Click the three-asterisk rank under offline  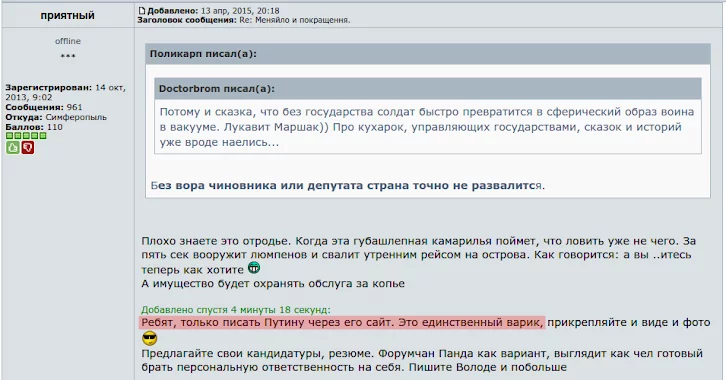pyautogui.click(x=68, y=56)
